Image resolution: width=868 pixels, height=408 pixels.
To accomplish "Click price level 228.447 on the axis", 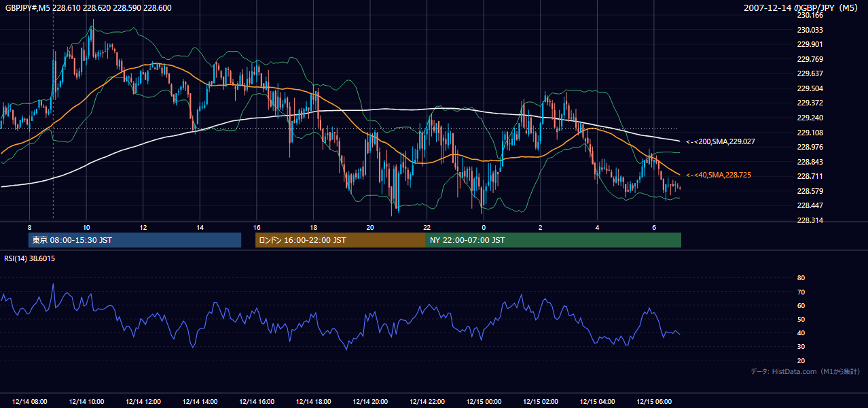I will coord(810,205).
